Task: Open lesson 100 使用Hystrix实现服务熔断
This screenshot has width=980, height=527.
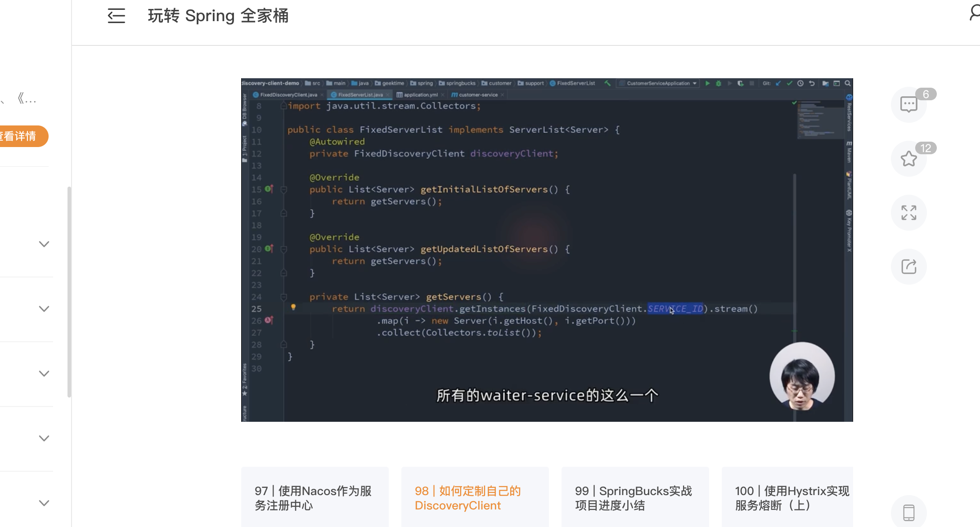Action: click(787, 497)
